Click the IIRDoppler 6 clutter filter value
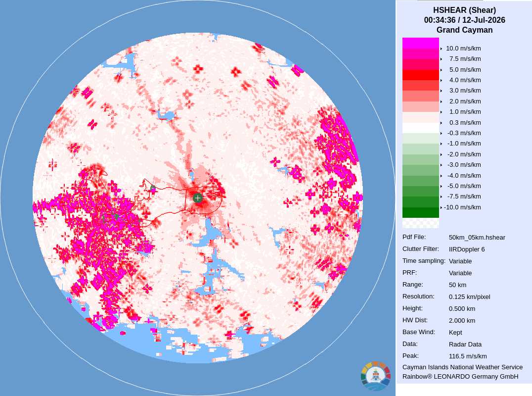The height and width of the screenshot is (396, 532). pyautogui.click(x=467, y=249)
